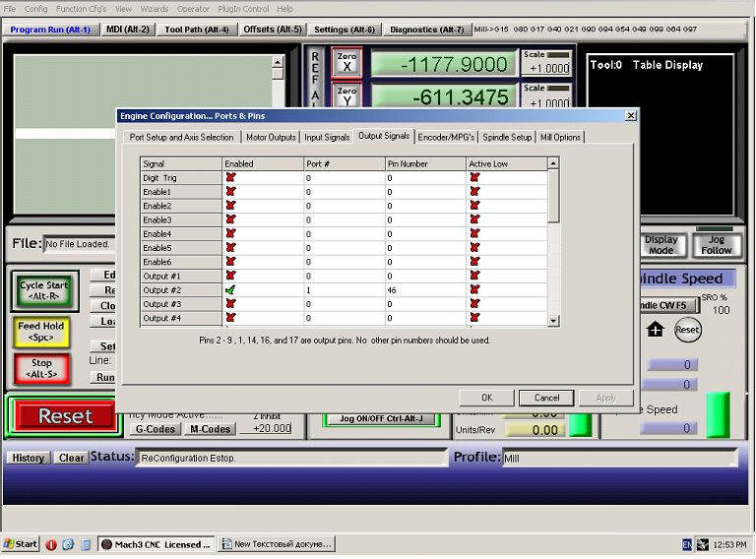Close the Ports & Pins dialog
The height and width of the screenshot is (559, 756).
(x=631, y=116)
